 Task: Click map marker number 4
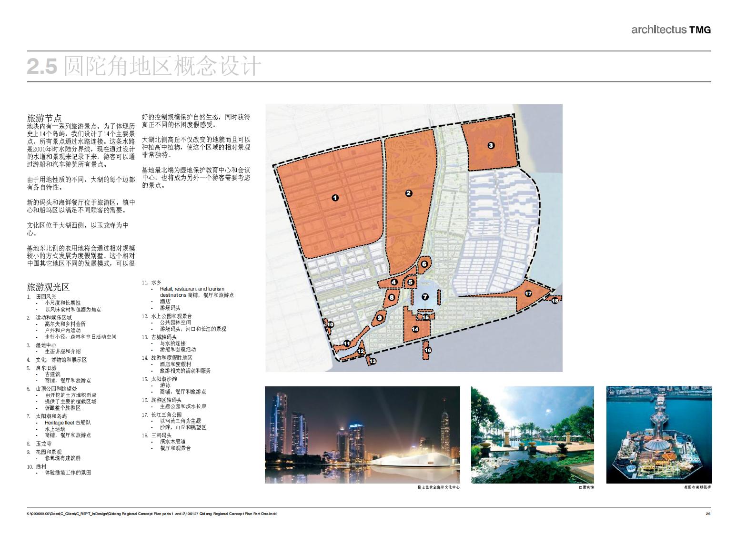point(394,282)
